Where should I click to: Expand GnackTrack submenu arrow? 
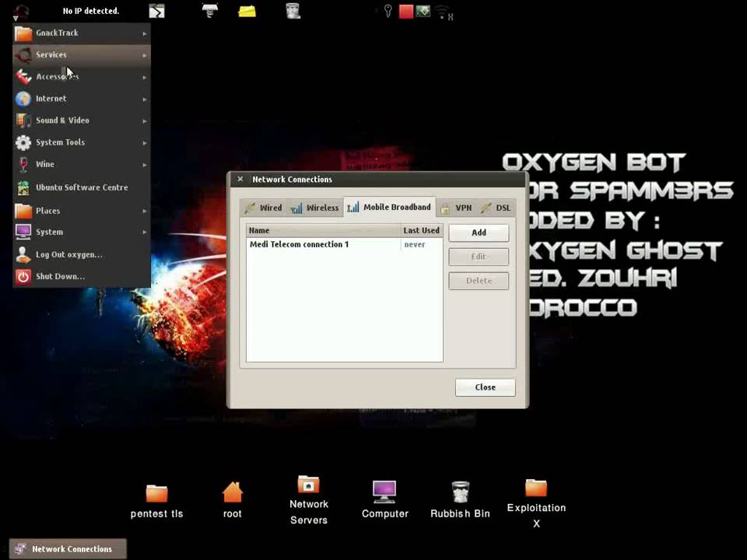click(145, 33)
